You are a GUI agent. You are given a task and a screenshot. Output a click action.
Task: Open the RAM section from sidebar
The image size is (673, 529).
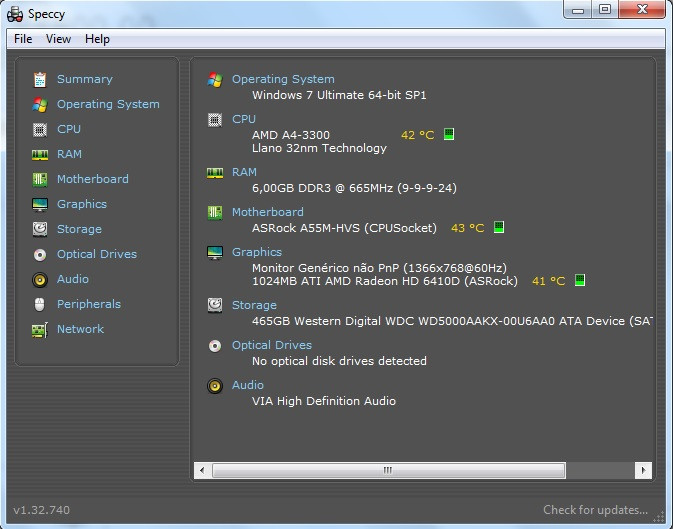pyautogui.click(x=69, y=154)
